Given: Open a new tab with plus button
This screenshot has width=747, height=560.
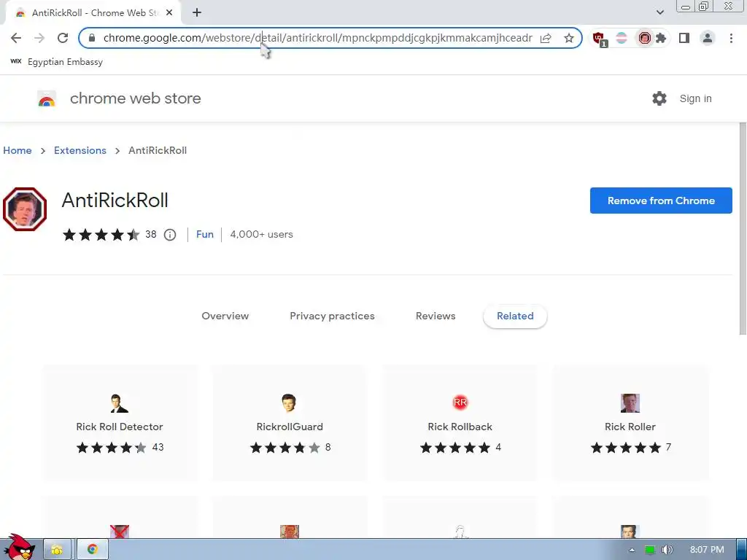Looking at the screenshot, I should coord(197,13).
